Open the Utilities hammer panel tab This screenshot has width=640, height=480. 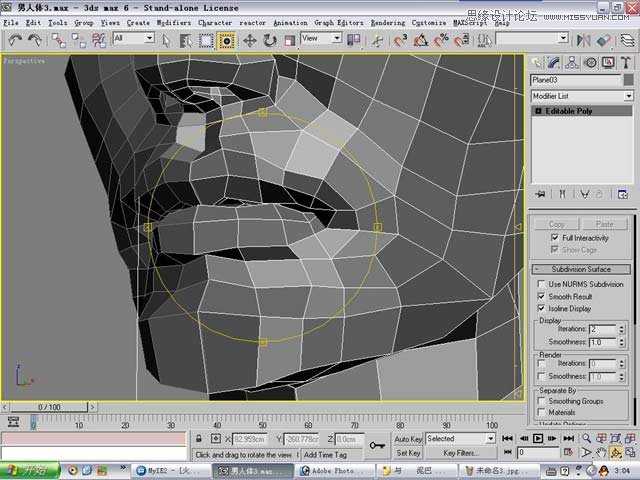click(626, 62)
